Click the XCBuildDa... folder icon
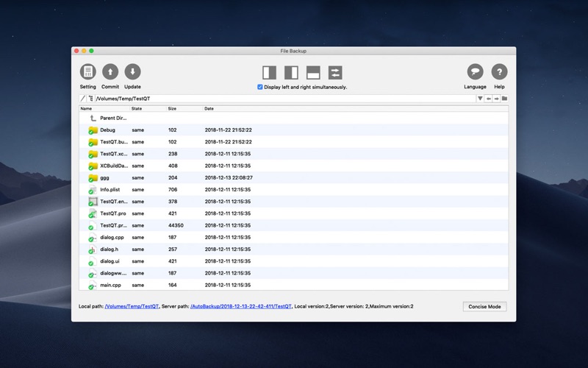The width and height of the screenshot is (588, 368). [x=93, y=166]
